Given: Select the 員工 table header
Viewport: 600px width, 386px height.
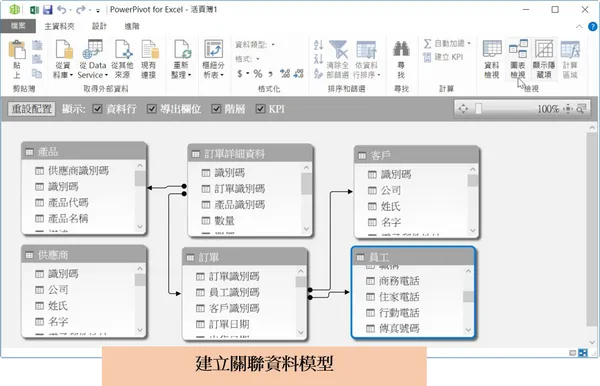Looking at the screenshot, I should 413,257.
